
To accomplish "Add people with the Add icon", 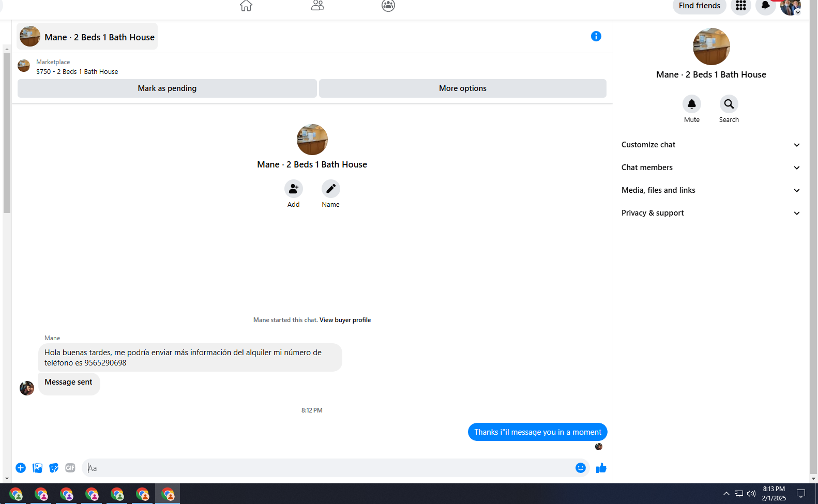I will (294, 189).
